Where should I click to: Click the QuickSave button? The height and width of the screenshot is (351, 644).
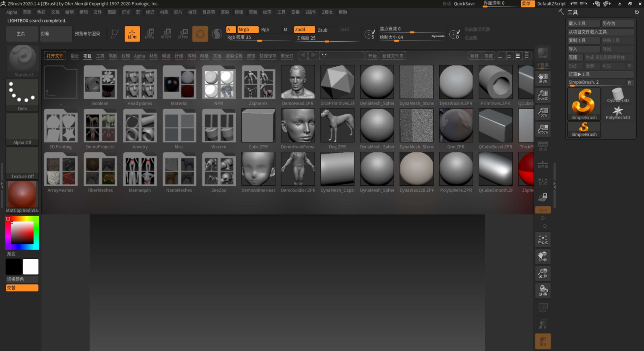pyautogui.click(x=464, y=4)
